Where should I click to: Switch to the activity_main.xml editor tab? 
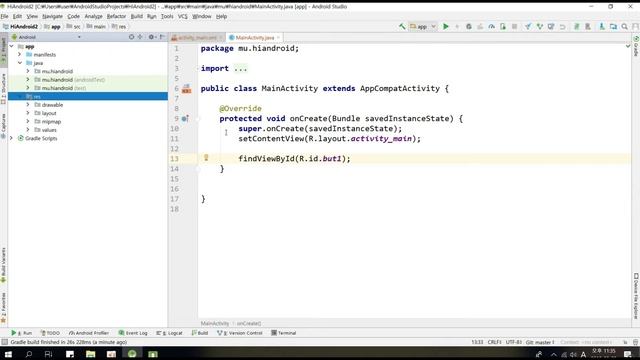(197, 38)
